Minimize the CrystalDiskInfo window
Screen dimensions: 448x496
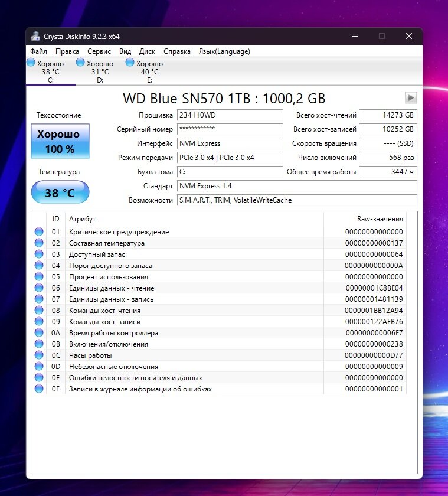coord(355,36)
